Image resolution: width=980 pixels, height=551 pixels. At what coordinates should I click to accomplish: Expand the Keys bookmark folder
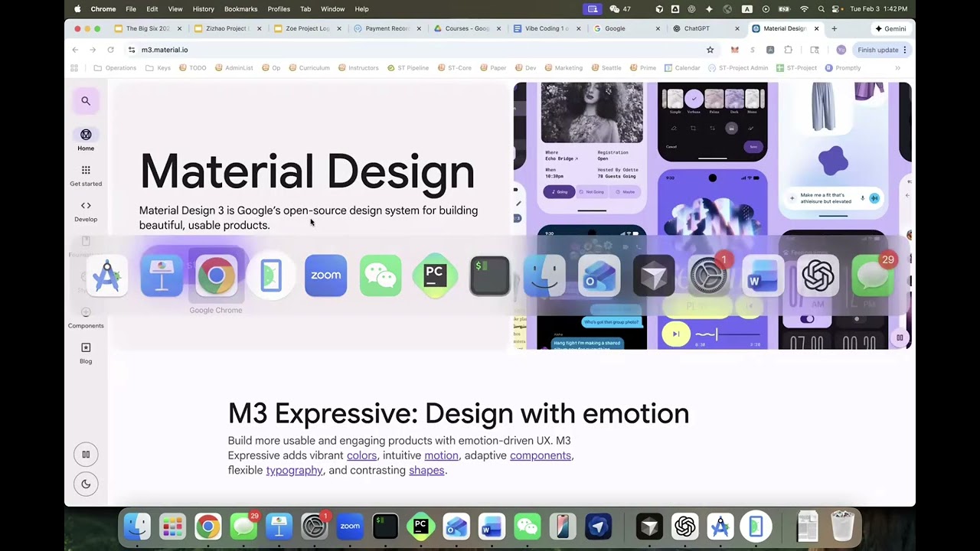pos(158,68)
